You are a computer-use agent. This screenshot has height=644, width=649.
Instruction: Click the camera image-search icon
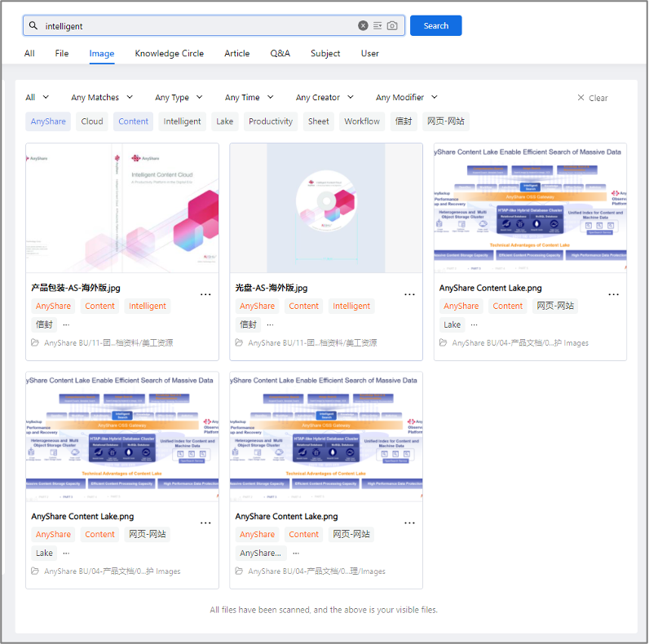coord(392,26)
